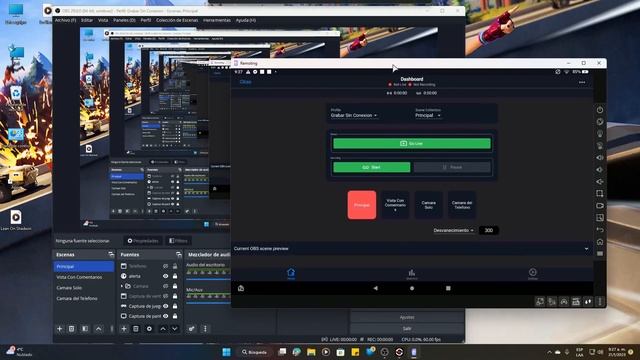This screenshot has height=360, width=640.
Task: Click the emulator sidebar home icon
Action: [x=600, y=242]
